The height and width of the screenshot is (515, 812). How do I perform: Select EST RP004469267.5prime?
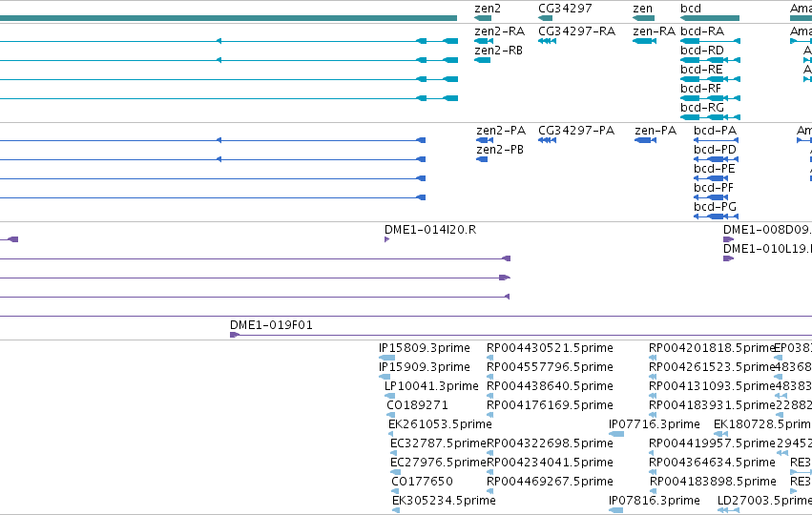pos(550,482)
